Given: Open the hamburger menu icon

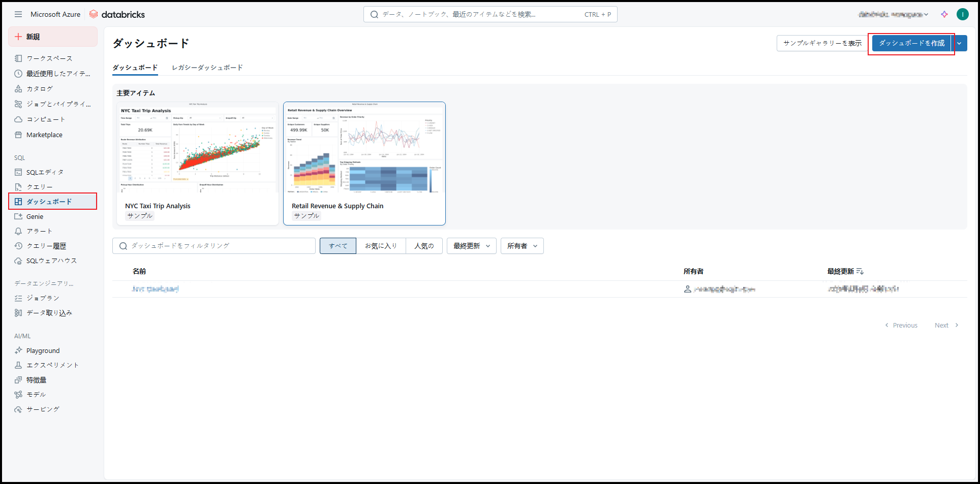Looking at the screenshot, I should click(18, 14).
